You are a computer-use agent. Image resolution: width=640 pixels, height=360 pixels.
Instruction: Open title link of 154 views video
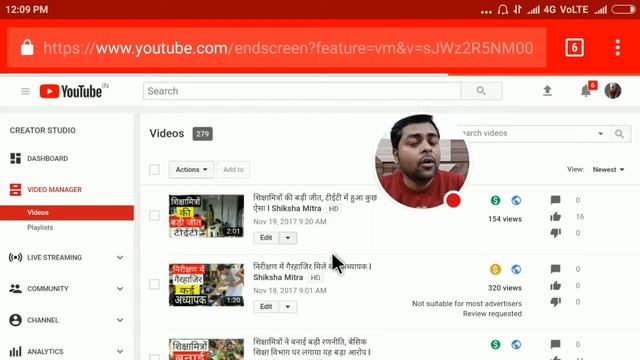coord(315,203)
